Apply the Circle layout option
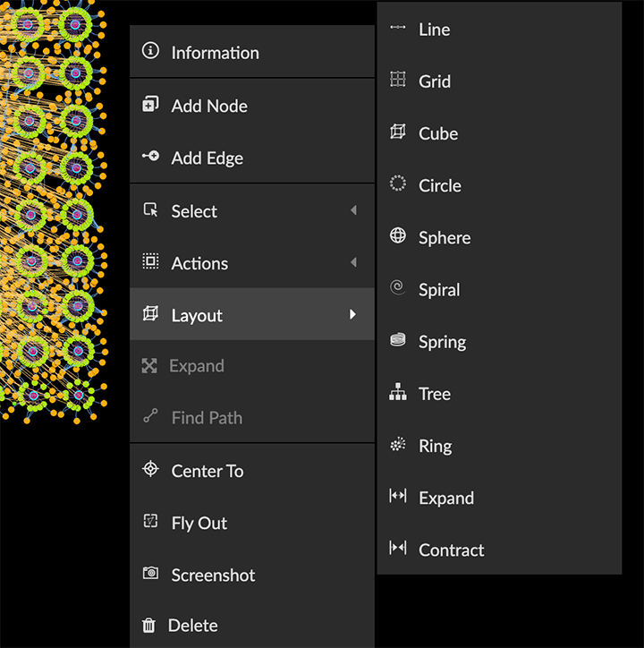 click(439, 185)
